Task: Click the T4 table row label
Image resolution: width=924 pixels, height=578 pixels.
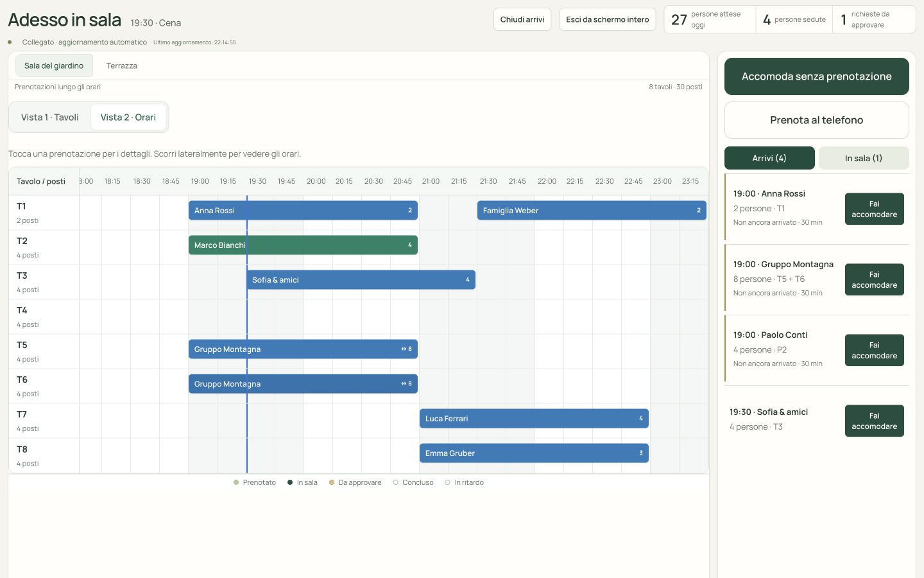Action: pyautogui.click(x=44, y=317)
